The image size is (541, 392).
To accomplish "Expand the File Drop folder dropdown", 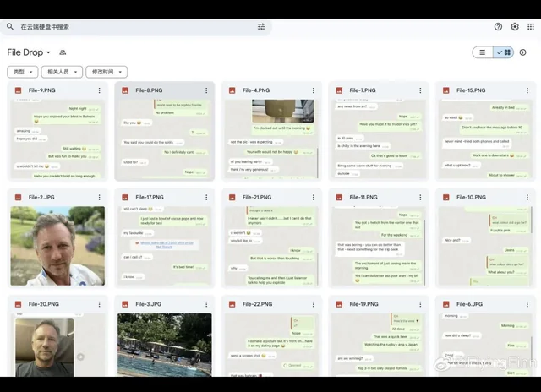I will [48, 52].
